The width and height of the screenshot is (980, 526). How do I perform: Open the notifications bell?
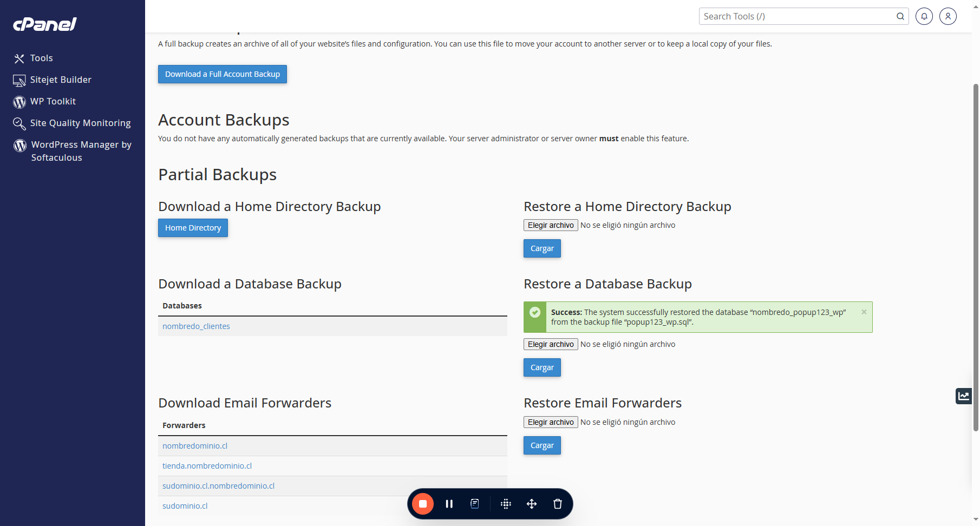point(924,16)
